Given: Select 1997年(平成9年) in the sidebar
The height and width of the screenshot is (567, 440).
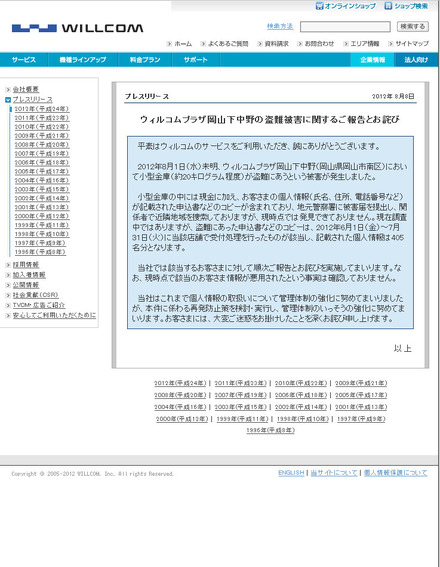Looking at the screenshot, I should [40, 243].
